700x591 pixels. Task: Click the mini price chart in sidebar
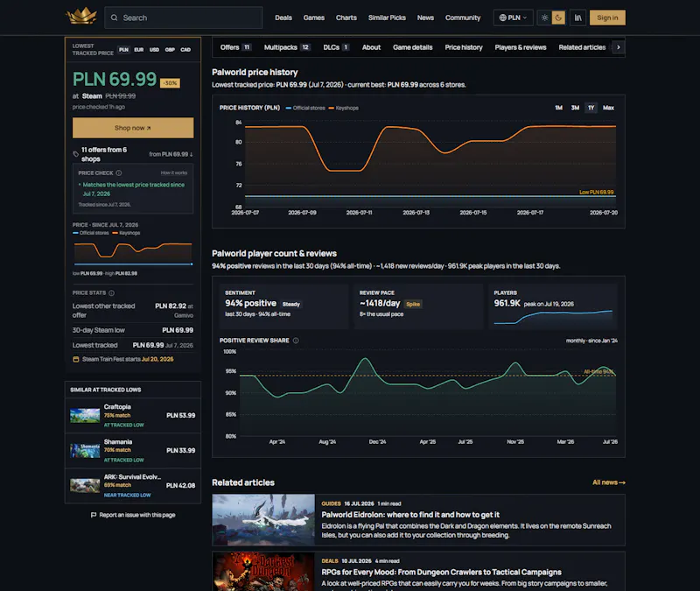click(133, 254)
